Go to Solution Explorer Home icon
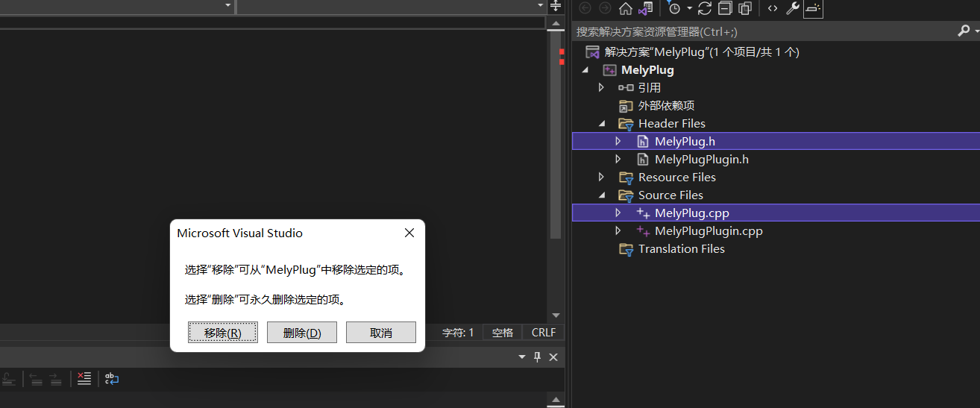Screen dimensions: 980x408 click(626, 8)
